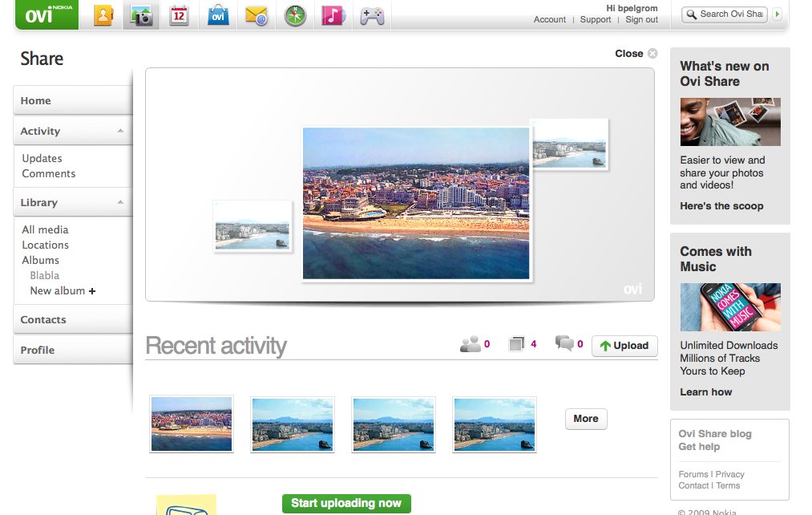This screenshot has width=812, height=515.
Task: Select the first recent activity thumbnail
Action: click(192, 424)
